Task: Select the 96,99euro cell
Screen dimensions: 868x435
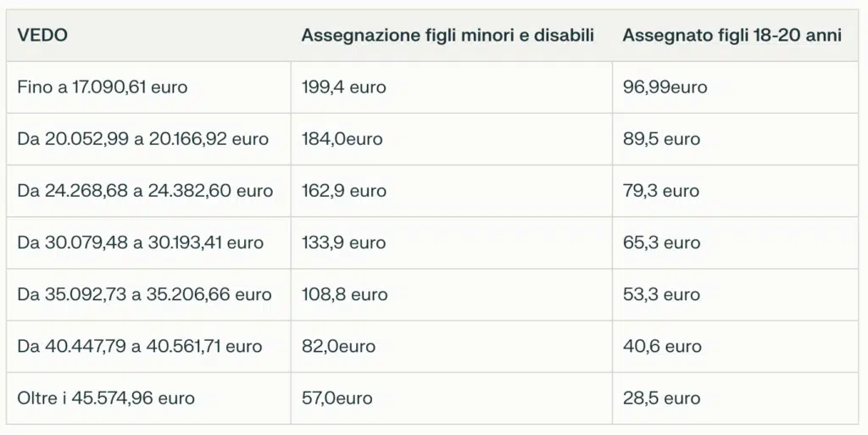Action: (665, 86)
